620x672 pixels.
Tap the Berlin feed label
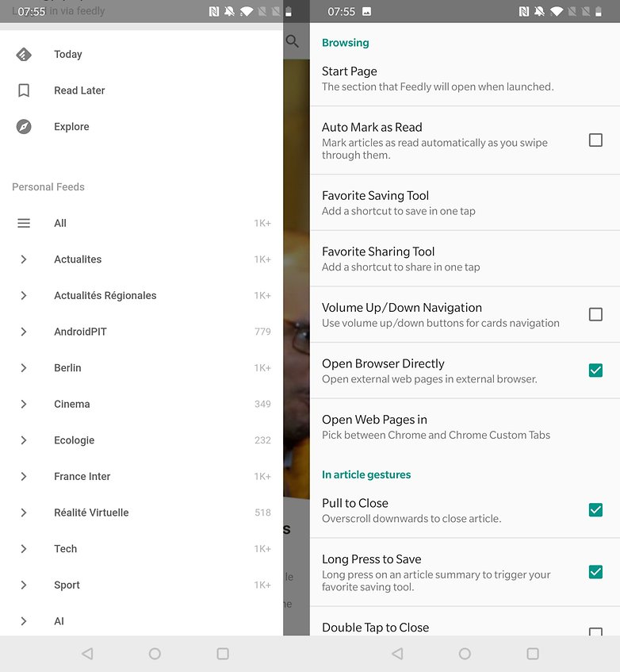click(67, 367)
